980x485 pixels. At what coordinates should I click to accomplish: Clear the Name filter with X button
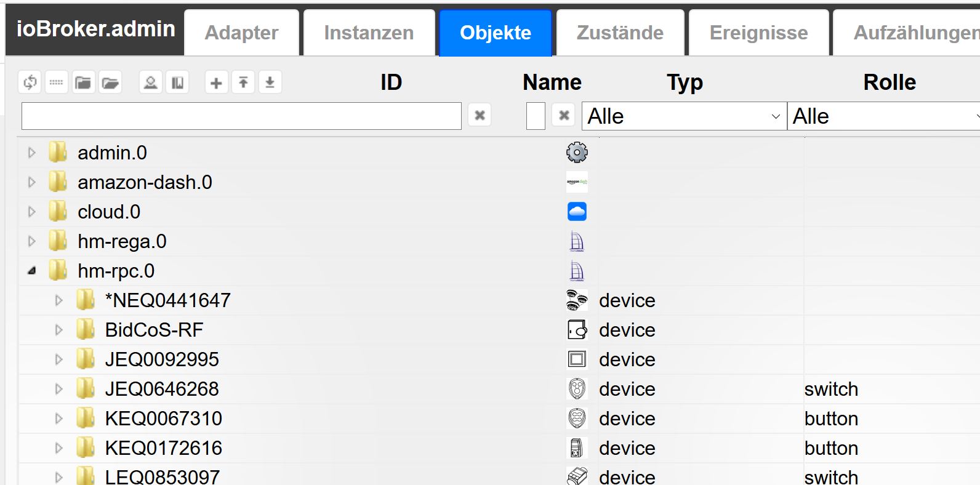tap(563, 115)
